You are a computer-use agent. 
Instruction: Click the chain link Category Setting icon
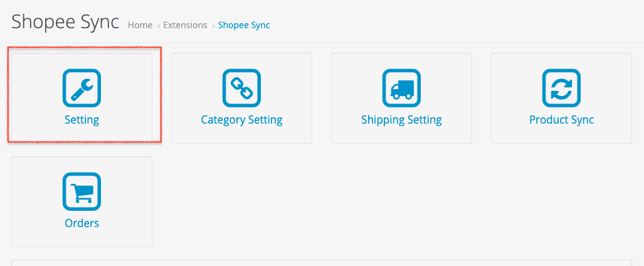click(241, 88)
